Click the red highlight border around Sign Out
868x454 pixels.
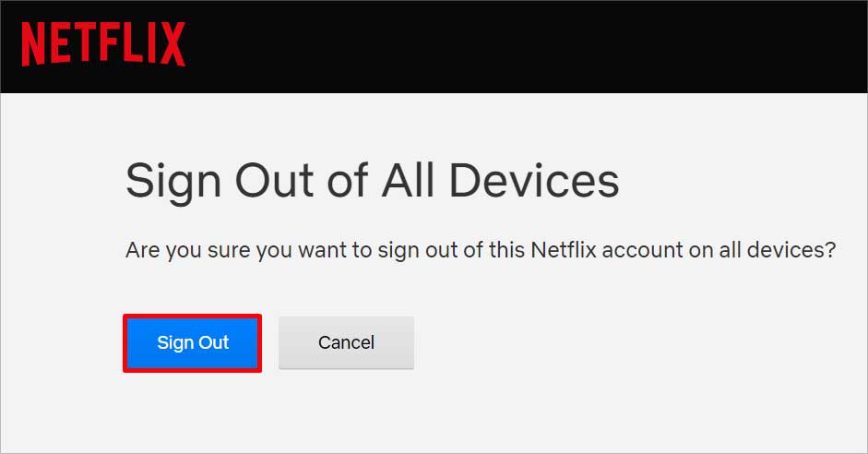click(192, 317)
